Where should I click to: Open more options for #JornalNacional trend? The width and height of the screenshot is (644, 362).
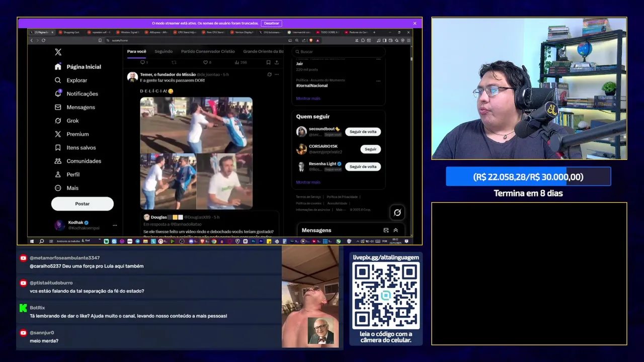378,80
